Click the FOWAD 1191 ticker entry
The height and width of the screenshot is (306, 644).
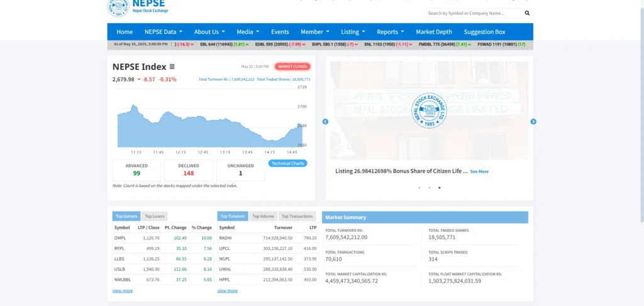tap(501, 44)
